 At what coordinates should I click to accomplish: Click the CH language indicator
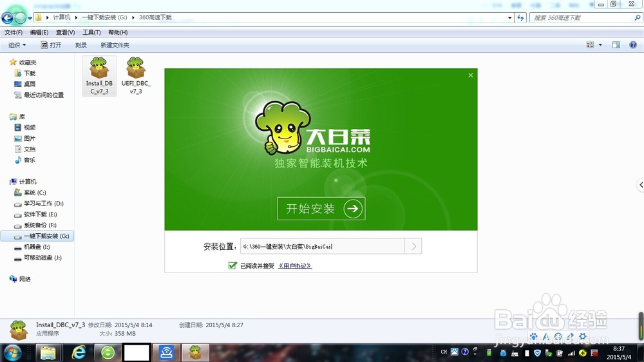pyautogui.click(x=444, y=352)
